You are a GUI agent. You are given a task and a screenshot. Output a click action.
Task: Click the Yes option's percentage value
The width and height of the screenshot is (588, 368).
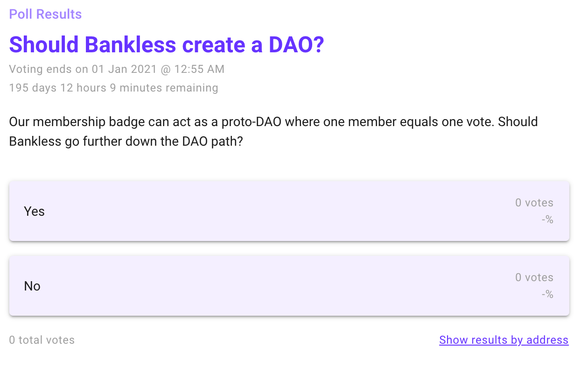tap(547, 219)
